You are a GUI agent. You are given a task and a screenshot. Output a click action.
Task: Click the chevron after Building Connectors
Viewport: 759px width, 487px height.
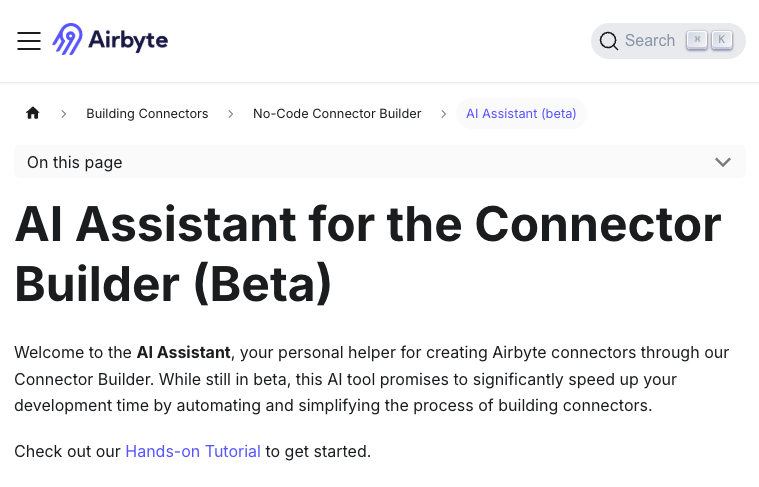tap(231, 114)
